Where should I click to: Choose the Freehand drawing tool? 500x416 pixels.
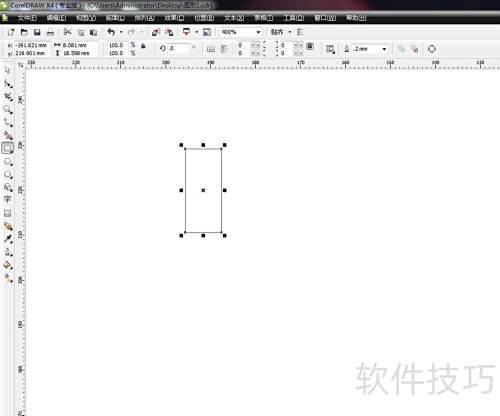tap(8, 123)
